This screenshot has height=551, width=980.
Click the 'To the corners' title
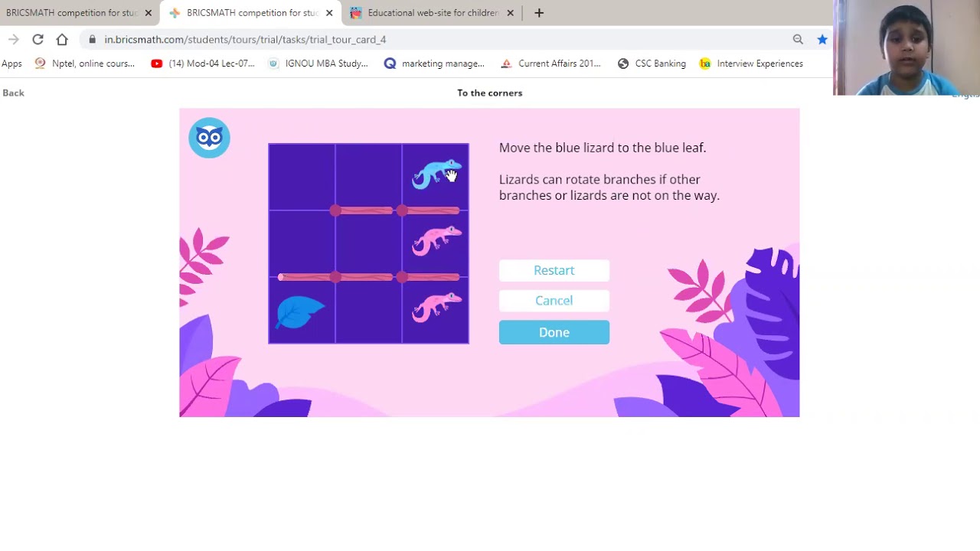[x=490, y=93]
